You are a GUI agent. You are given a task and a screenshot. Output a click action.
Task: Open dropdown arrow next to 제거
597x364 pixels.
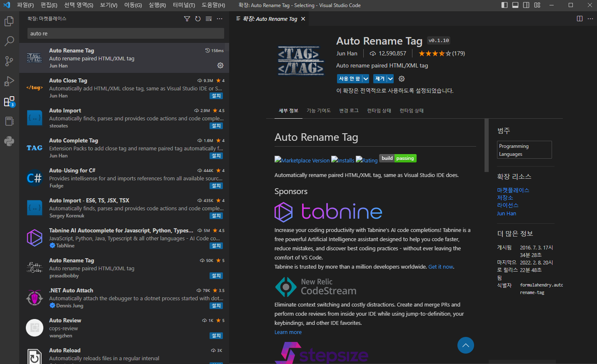(x=390, y=79)
